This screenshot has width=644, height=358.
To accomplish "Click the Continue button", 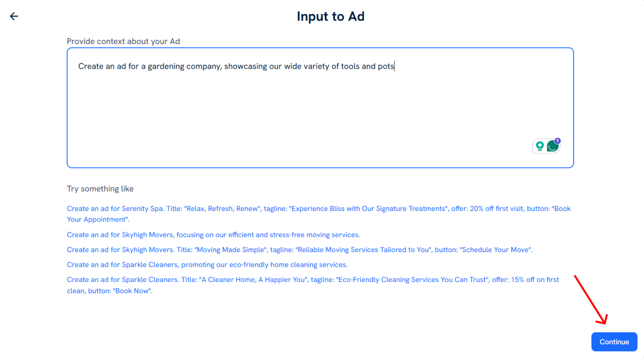I will [614, 342].
